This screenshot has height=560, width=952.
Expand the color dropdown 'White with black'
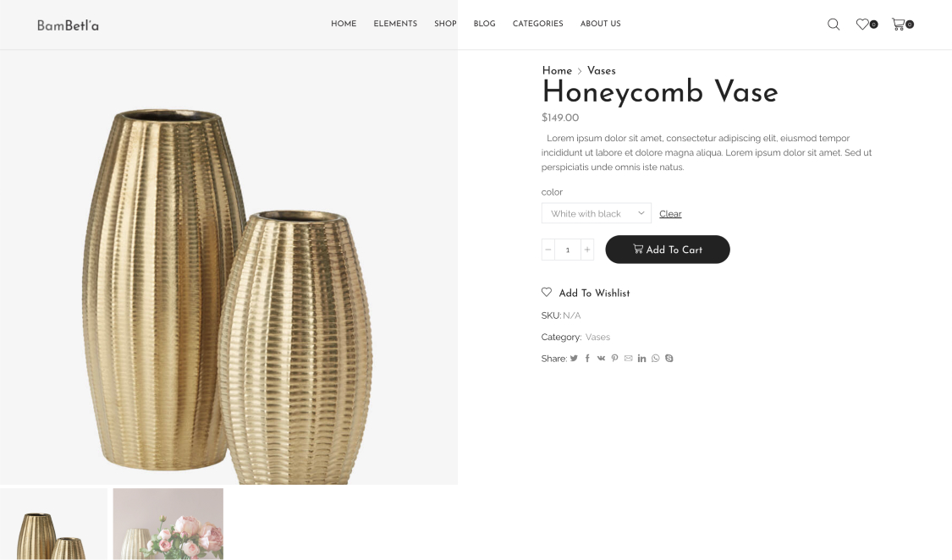pyautogui.click(x=597, y=213)
